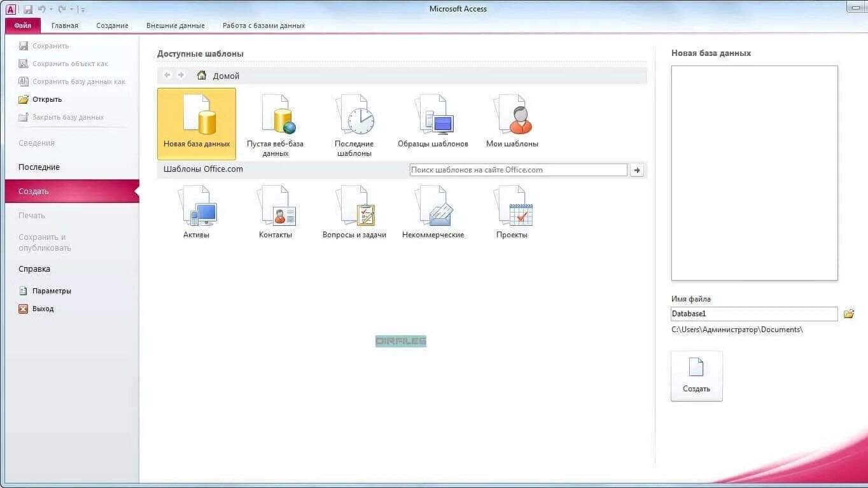Click the Домой breadcrumb text
The image size is (868, 488).
(226, 76)
